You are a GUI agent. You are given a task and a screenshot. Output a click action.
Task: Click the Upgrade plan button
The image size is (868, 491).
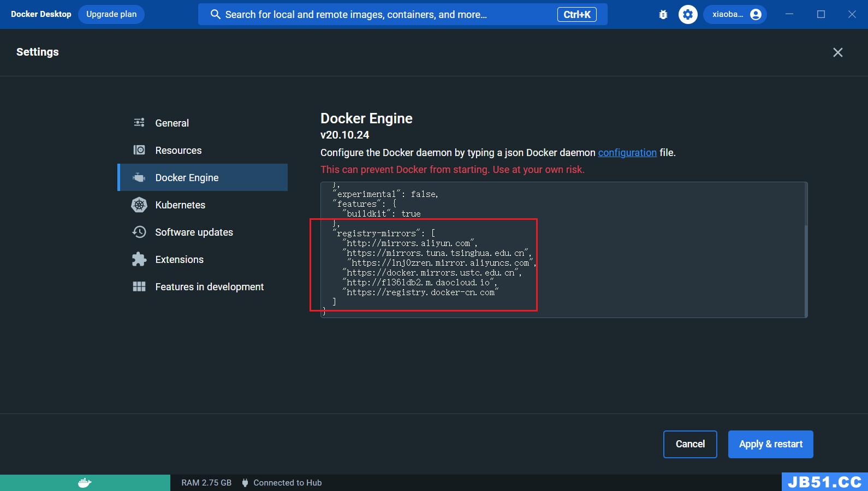(111, 14)
